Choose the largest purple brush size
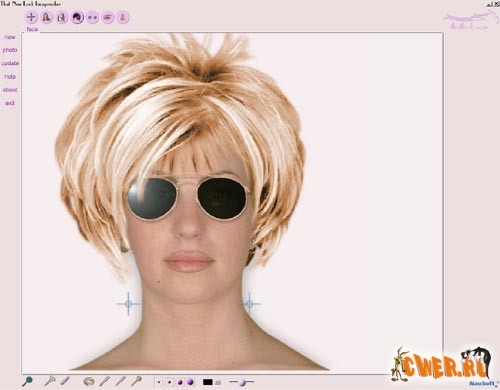Screen dimensions: 500x390 click(190, 382)
